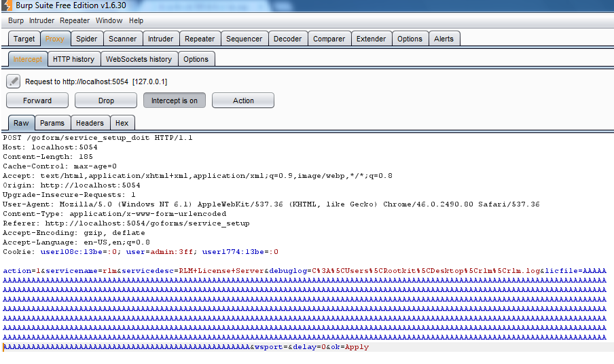Click the User-Agent header line
The width and height of the screenshot is (614, 364).
tap(271, 204)
